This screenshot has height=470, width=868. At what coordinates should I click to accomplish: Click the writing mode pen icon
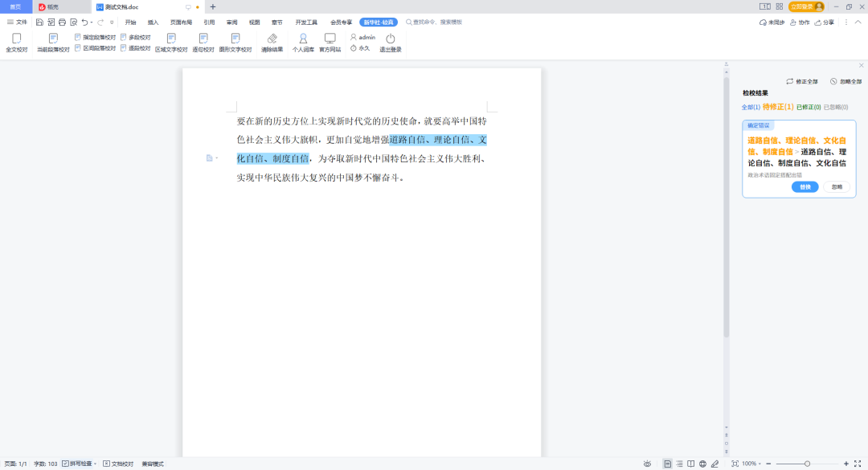click(714, 464)
